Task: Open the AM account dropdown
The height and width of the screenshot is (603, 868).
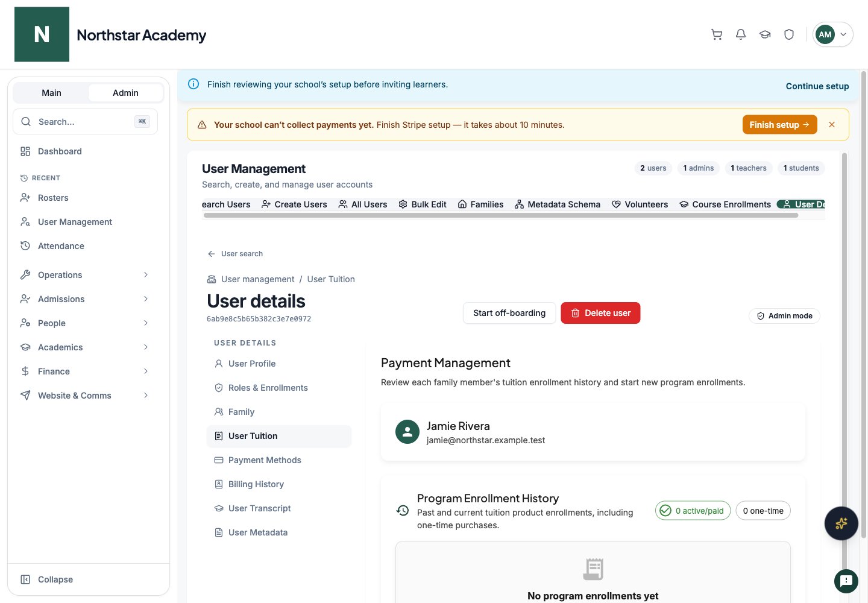Action: tap(832, 34)
